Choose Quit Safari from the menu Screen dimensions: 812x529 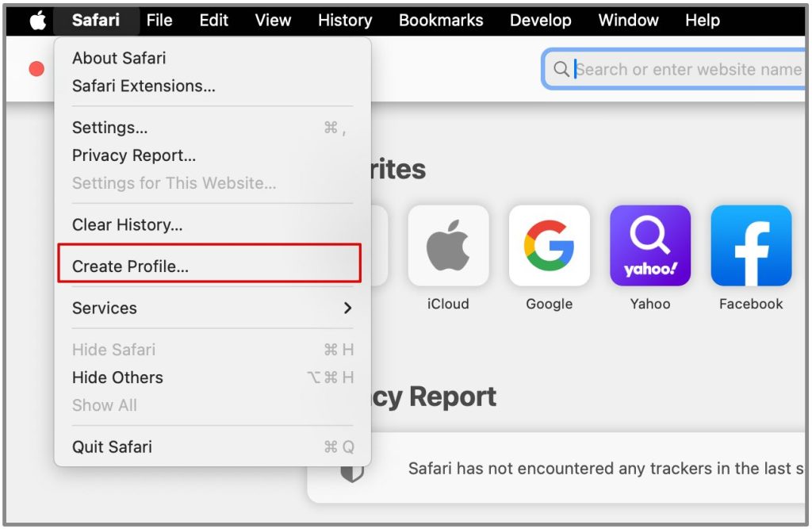click(112, 447)
